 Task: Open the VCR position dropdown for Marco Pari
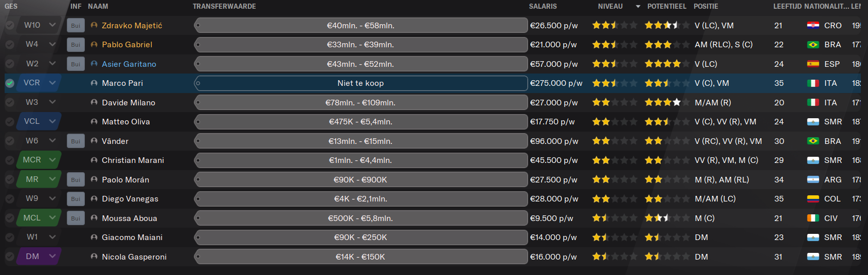click(x=52, y=83)
